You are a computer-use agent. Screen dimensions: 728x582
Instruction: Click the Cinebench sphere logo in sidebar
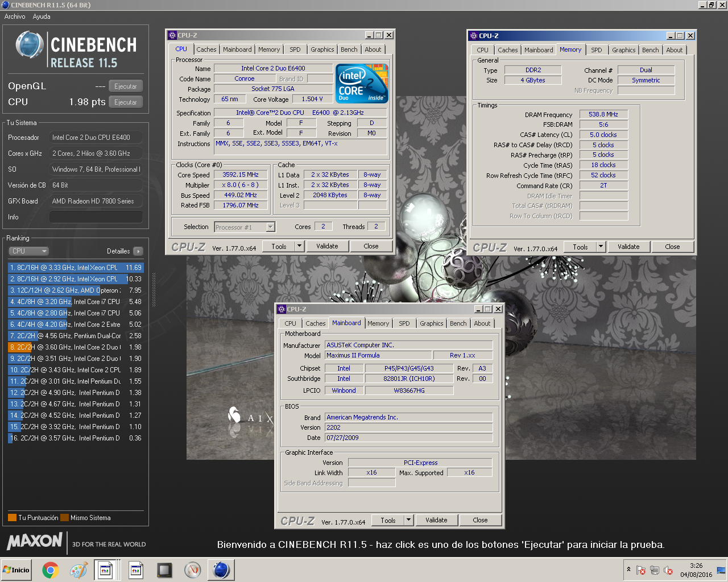click(x=30, y=45)
